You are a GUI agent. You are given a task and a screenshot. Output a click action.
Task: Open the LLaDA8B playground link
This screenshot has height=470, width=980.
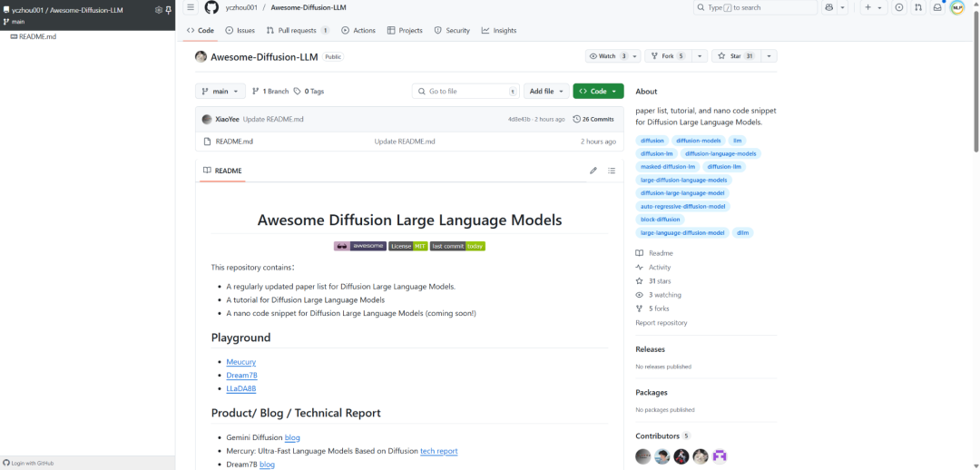click(241, 388)
